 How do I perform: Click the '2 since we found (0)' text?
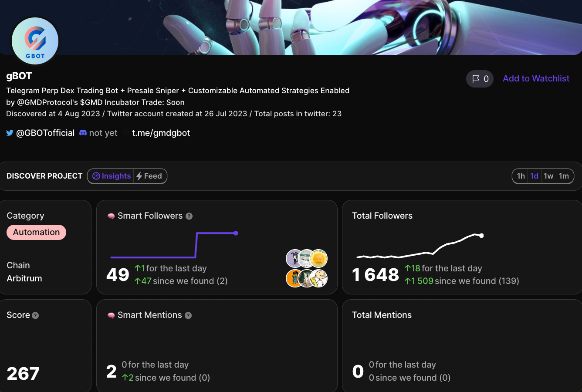[166, 378]
